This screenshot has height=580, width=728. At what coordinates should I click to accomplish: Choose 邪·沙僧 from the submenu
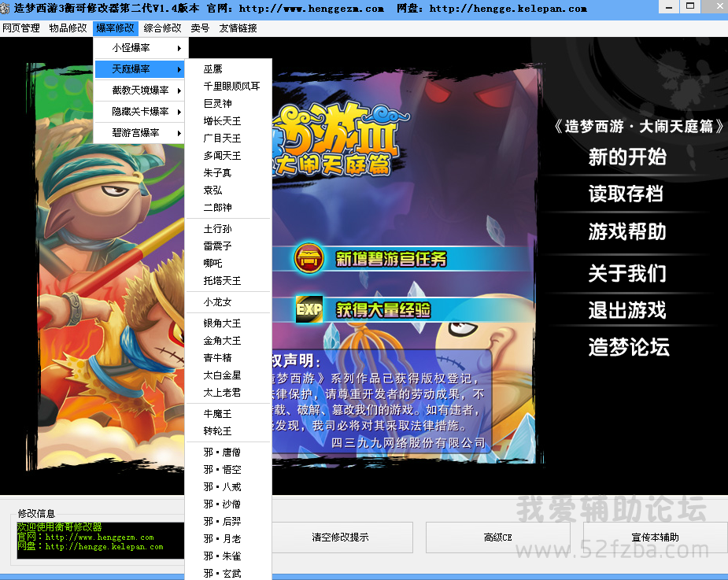pos(228,504)
